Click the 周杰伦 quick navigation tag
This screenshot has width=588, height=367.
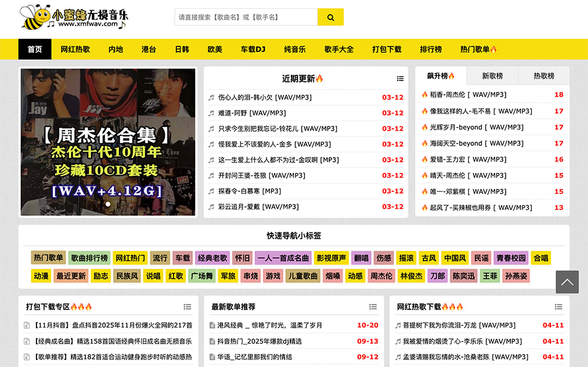[x=380, y=276]
